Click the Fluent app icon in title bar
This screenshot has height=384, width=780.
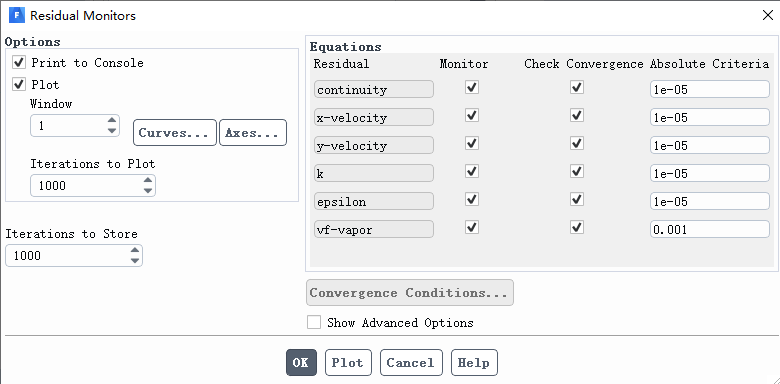[17, 15]
